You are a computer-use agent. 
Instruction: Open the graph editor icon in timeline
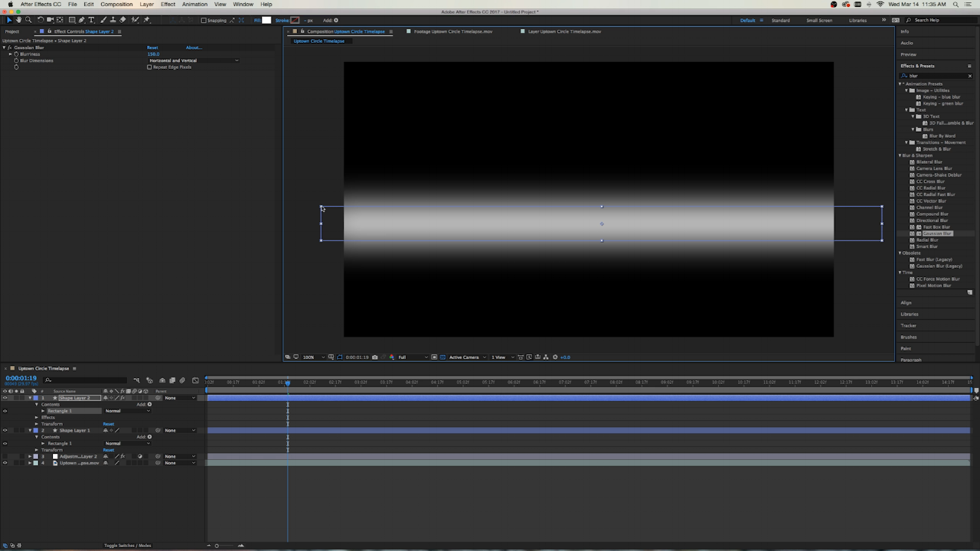(195, 380)
